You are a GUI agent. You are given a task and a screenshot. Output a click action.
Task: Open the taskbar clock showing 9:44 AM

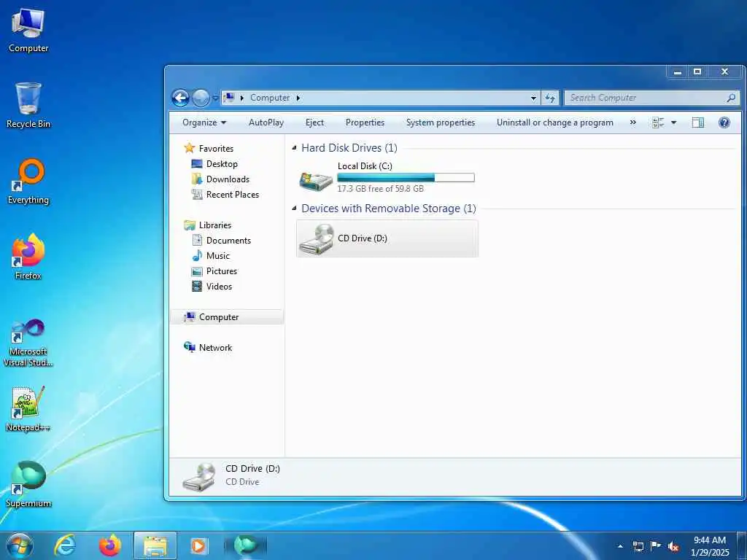click(x=710, y=546)
